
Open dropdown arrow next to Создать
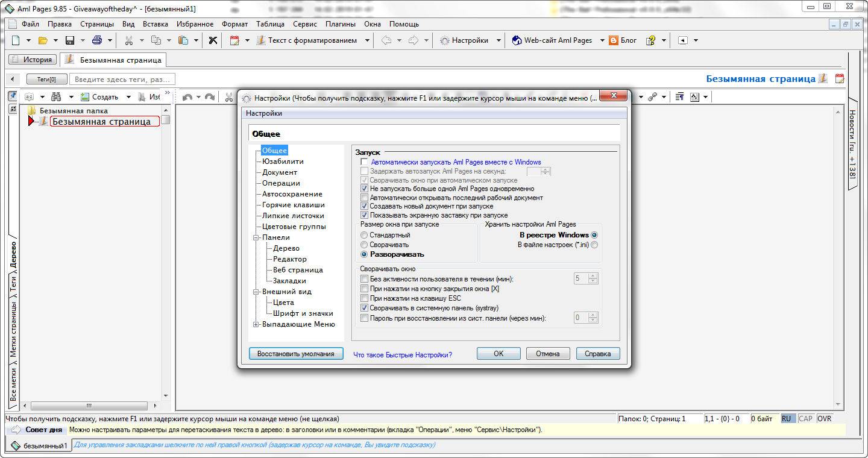(128, 96)
